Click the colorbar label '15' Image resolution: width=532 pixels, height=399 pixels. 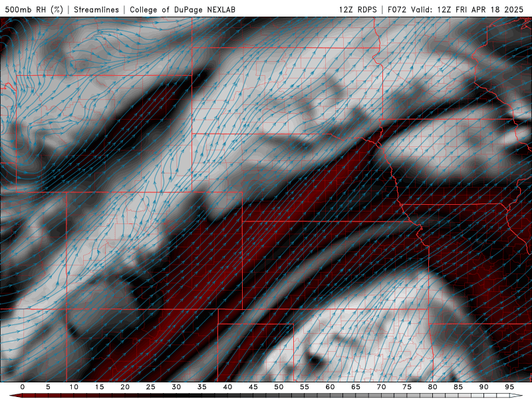[x=99, y=387]
